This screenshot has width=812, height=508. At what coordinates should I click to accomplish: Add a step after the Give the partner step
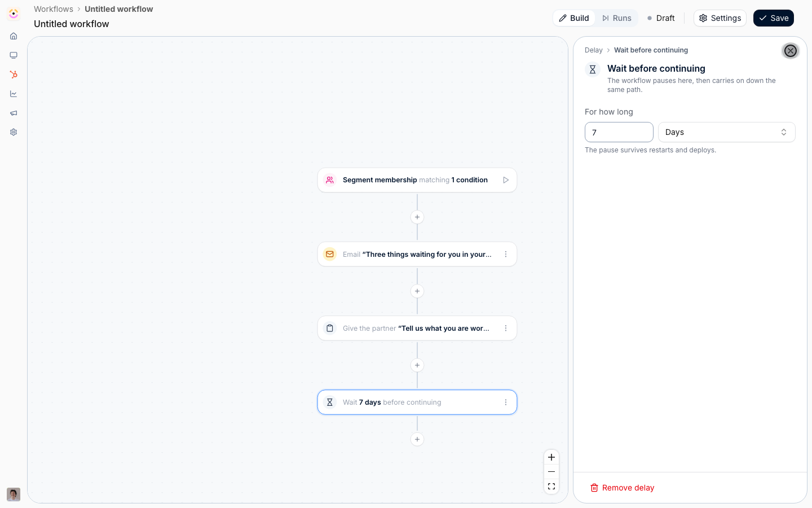point(417,365)
